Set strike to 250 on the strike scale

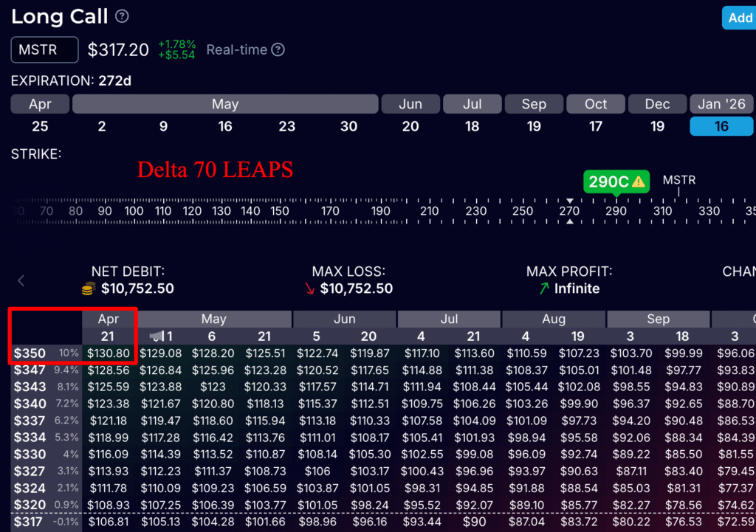[523, 211]
